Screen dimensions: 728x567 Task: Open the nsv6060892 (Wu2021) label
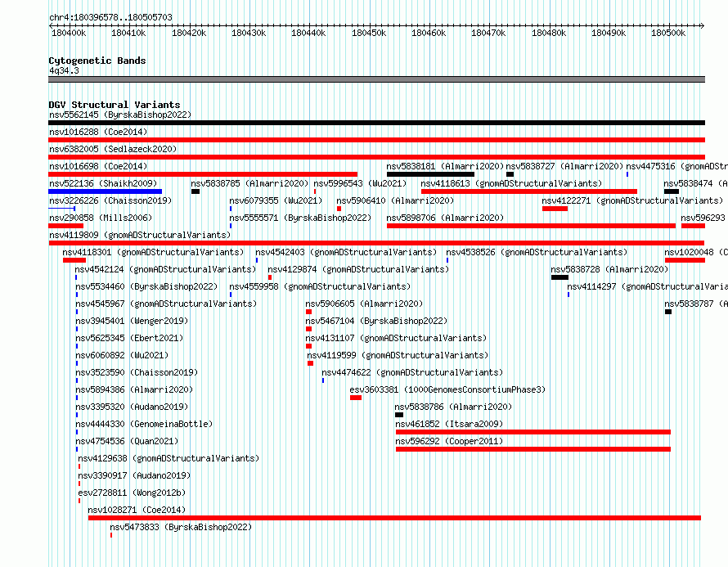pos(122,355)
